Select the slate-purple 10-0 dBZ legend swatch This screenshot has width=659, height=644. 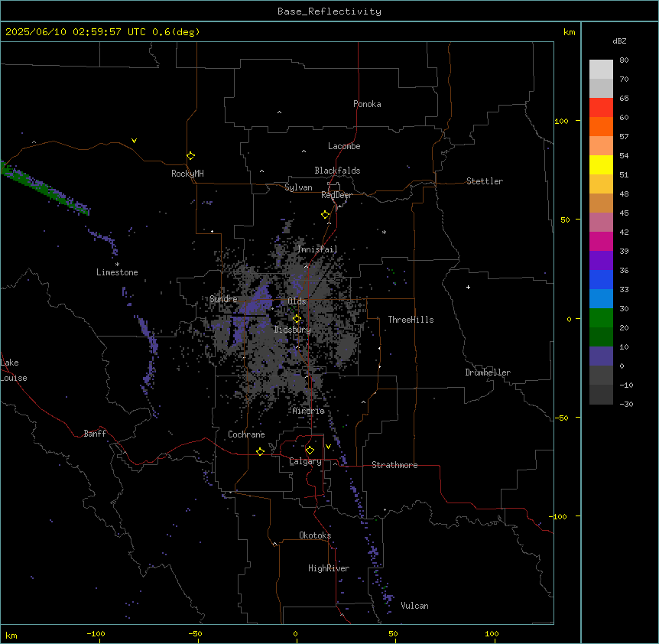(x=601, y=356)
